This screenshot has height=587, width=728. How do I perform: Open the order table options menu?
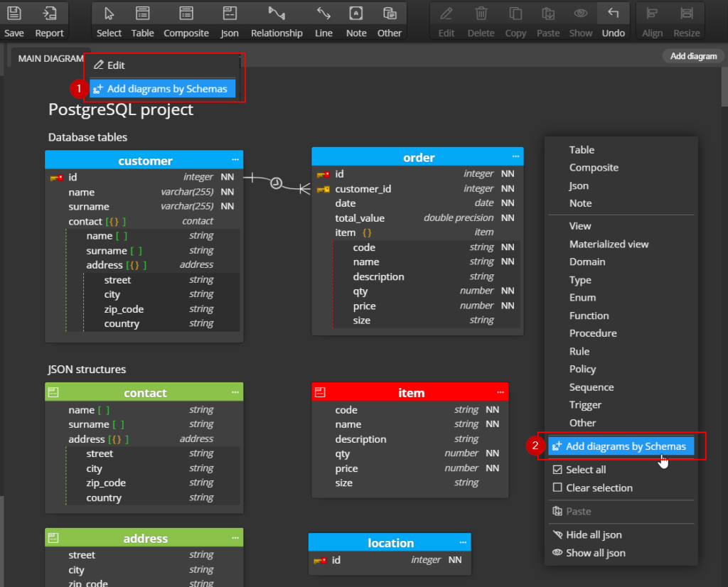coord(516,156)
